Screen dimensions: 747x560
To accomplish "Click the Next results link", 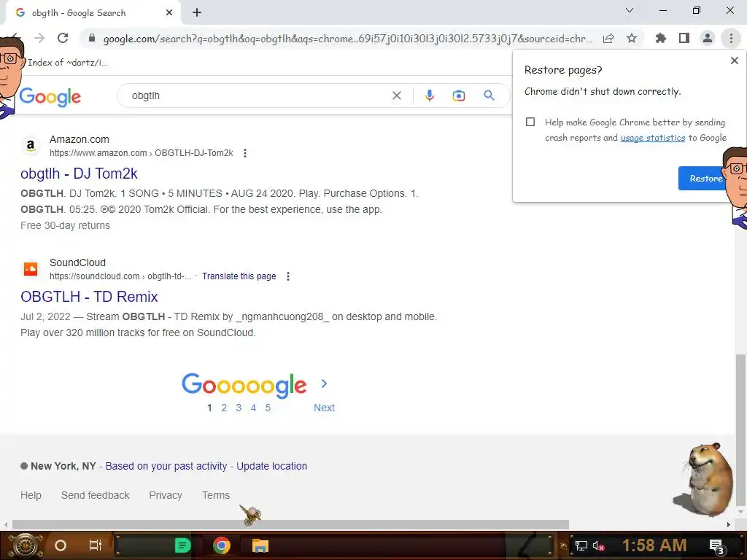I will tap(324, 408).
